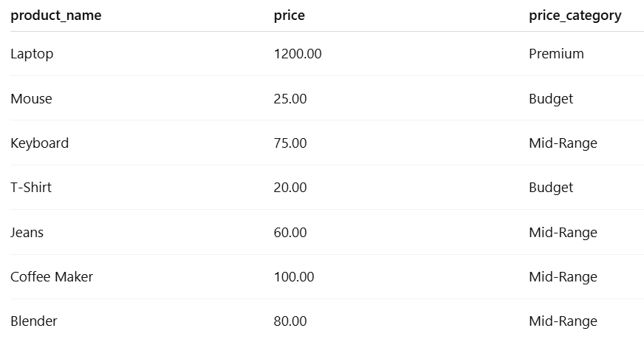The width and height of the screenshot is (644, 345).
Task: Click the 25.00 price value
Action: 290,99
